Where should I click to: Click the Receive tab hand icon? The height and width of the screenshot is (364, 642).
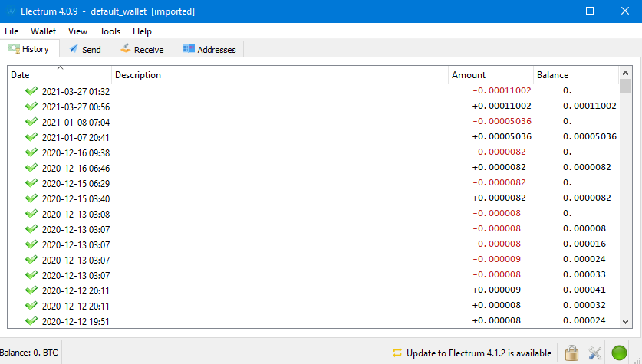point(125,49)
